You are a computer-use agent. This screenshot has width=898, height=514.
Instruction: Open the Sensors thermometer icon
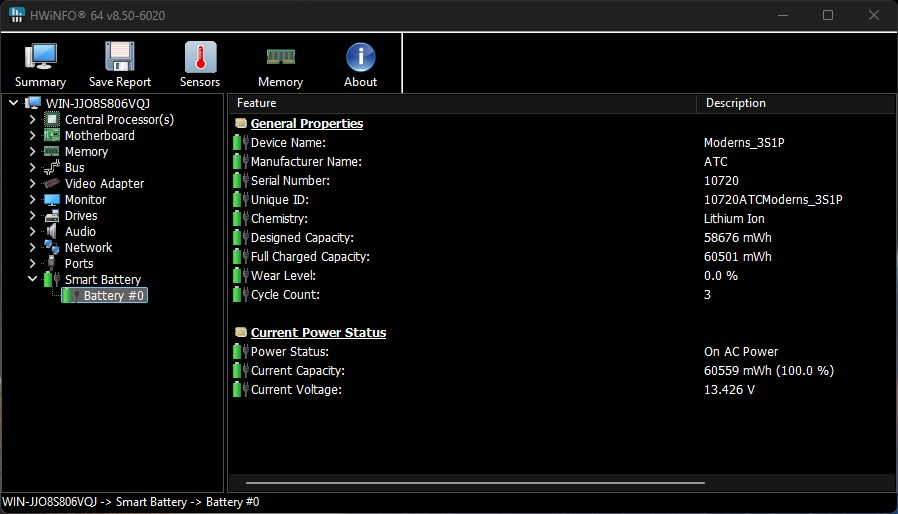click(200, 57)
